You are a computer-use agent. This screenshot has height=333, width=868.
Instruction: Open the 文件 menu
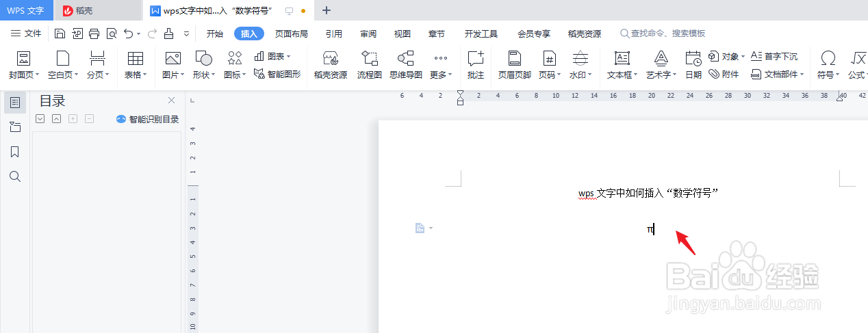(x=27, y=34)
